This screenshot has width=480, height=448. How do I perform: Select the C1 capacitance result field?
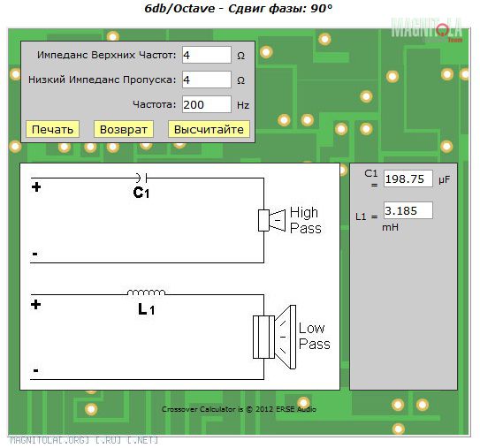click(408, 178)
